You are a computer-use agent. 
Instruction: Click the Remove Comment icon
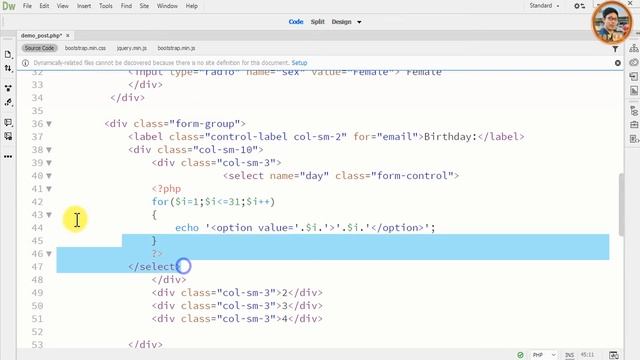pos(8,136)
